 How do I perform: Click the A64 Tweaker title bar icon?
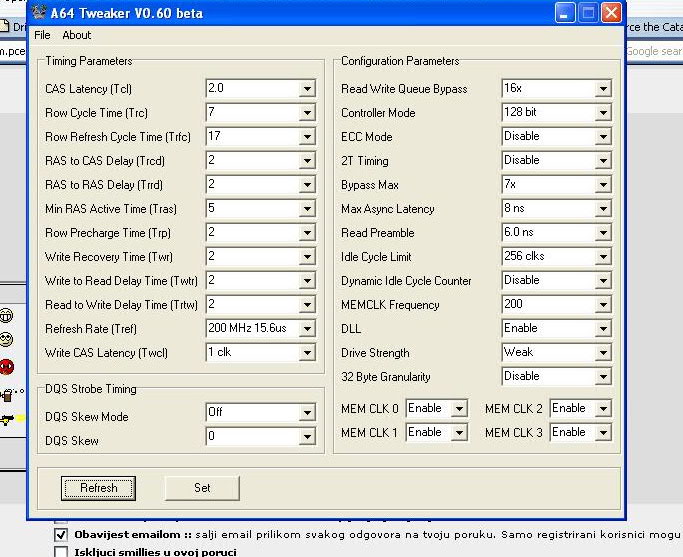pyautogui.click(x=38, y=13)
